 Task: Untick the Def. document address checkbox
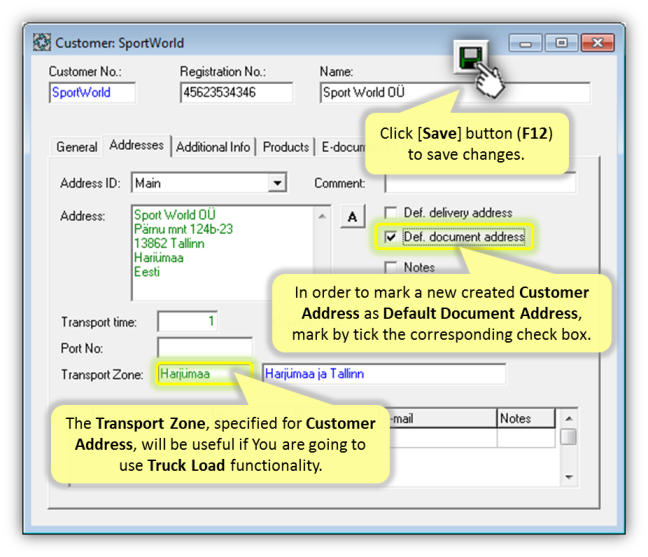click(x=391, y=237)
